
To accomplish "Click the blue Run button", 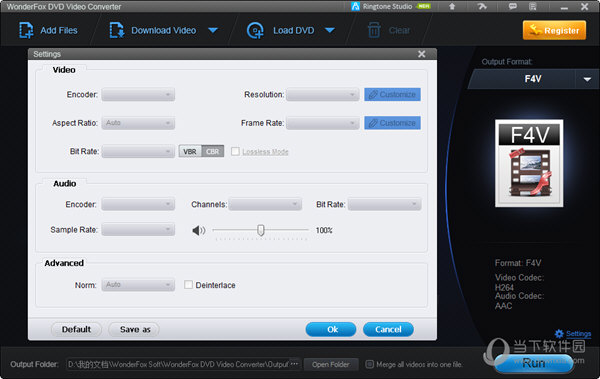I will [534, 363].
